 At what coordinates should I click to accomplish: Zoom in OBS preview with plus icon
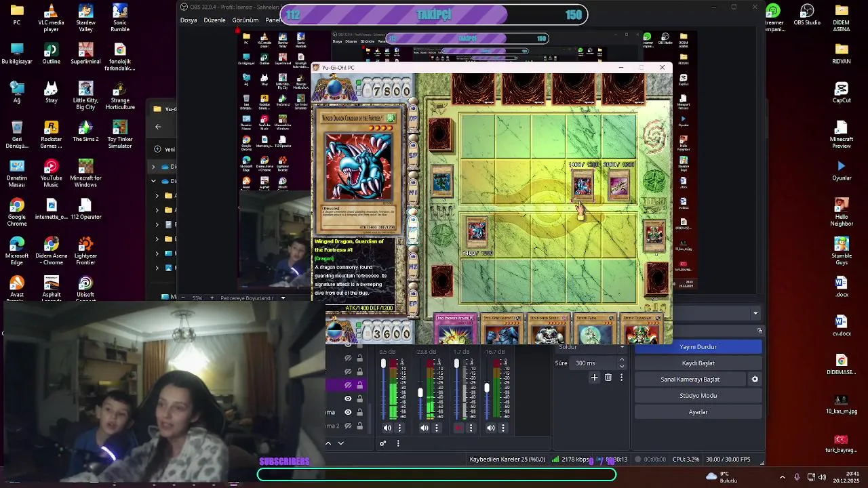[x=212, y=298]
